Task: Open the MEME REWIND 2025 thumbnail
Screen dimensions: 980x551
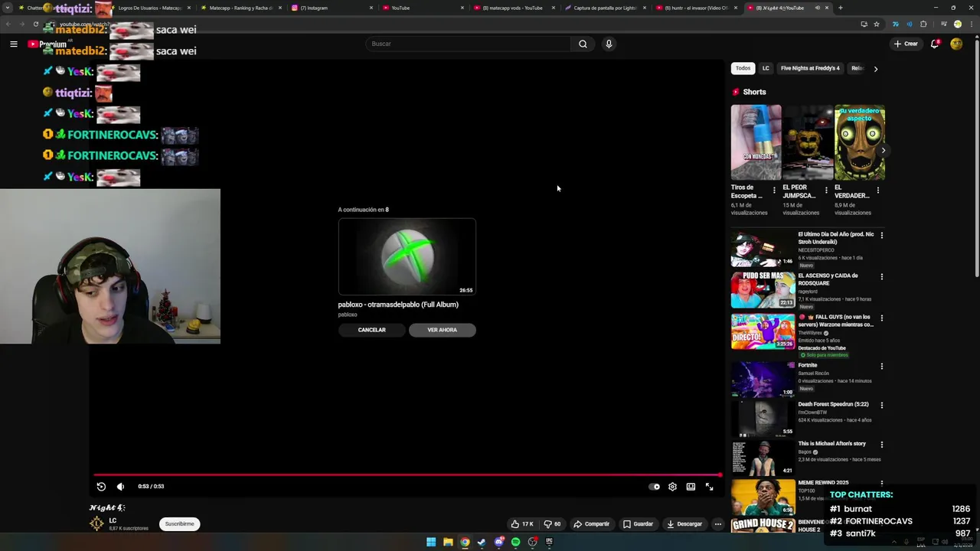Action: tap(763, 496)
